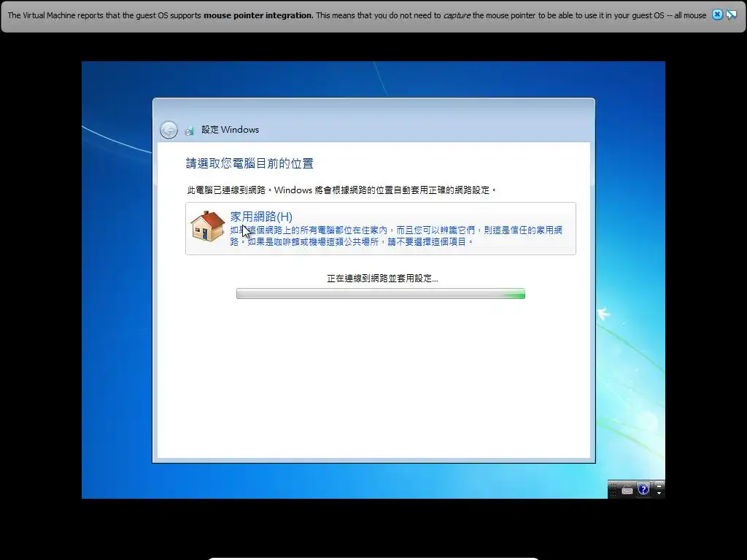Open the on-screen keyboard icon

click(627, 490)
